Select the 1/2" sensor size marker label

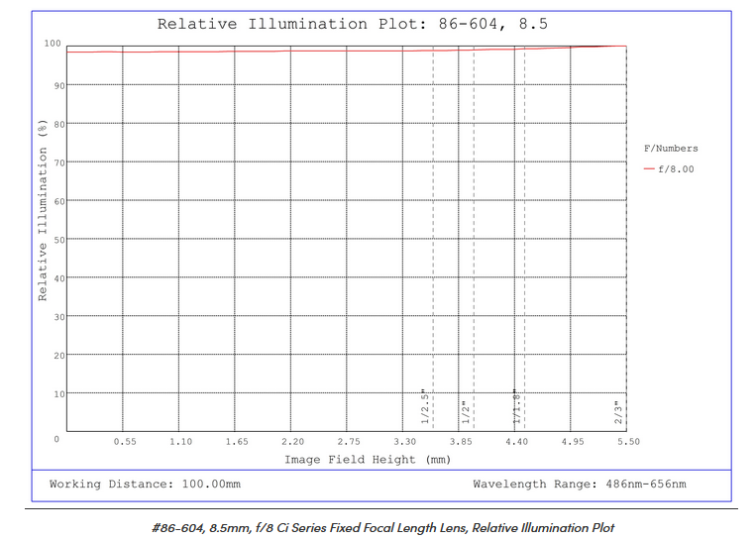[465, 412]
